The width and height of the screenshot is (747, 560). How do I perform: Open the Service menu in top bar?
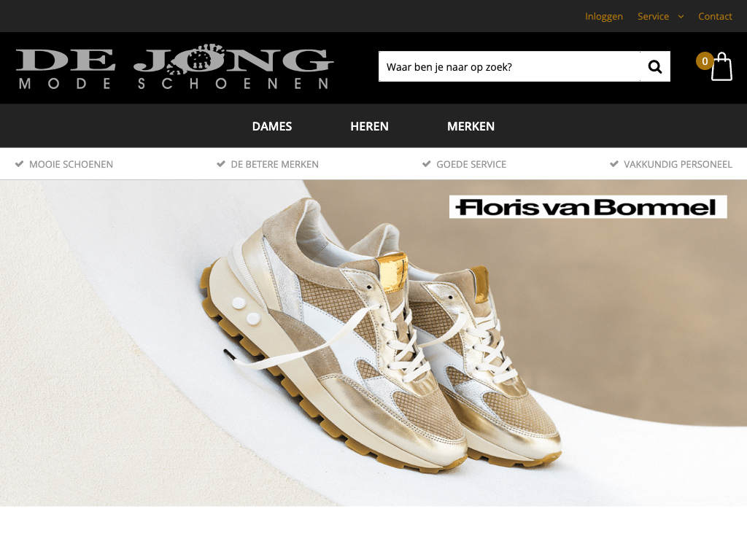tap(653, 16)
